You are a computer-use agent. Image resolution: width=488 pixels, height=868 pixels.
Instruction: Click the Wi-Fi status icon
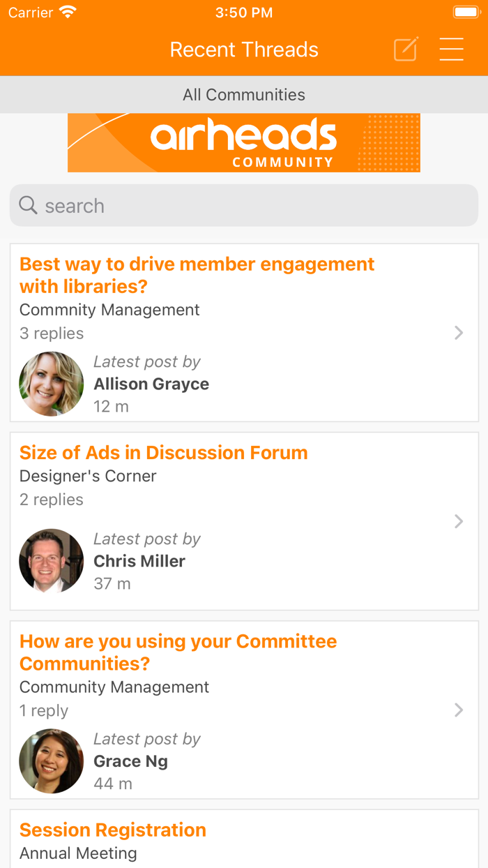click(x=66, y=11)
